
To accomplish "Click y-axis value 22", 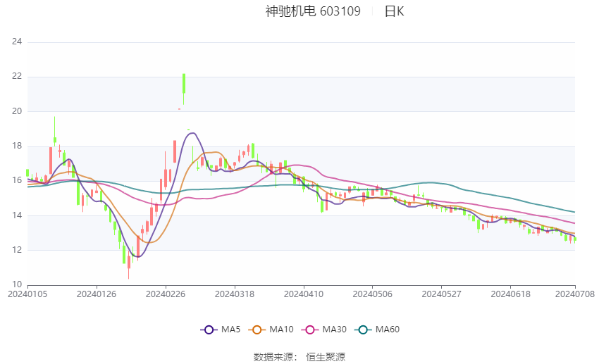I will point(17,76).
